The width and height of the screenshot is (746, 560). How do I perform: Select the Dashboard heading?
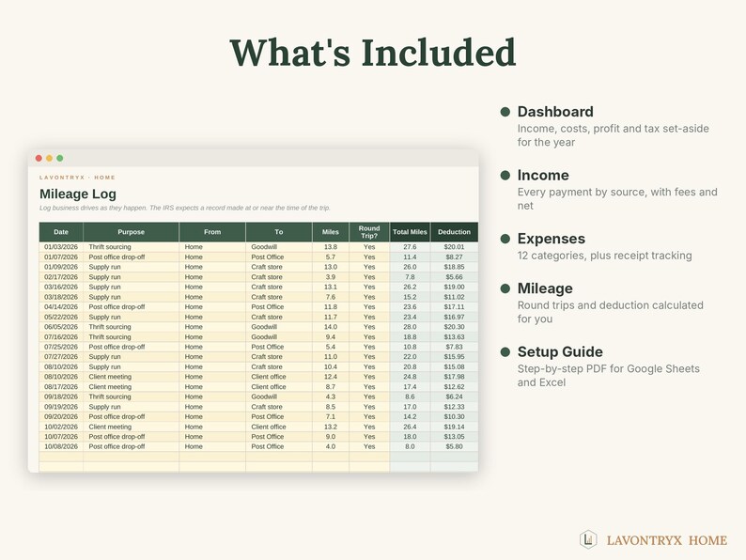(x=555, y=111)
